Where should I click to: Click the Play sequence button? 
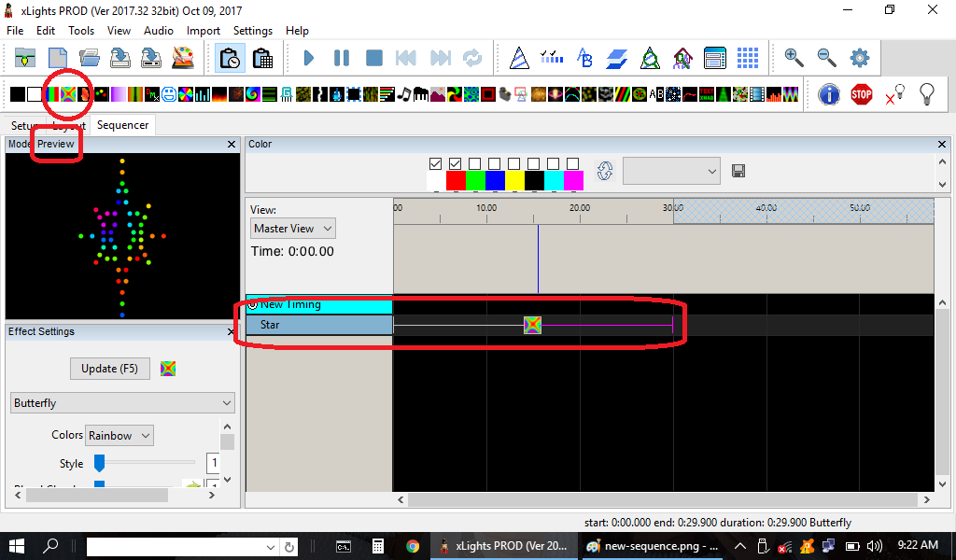tap(309, 58)
